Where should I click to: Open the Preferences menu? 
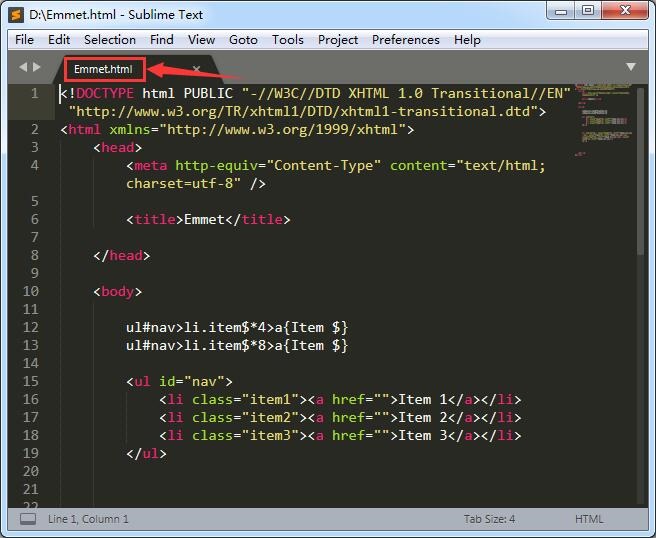pos(405,40)
